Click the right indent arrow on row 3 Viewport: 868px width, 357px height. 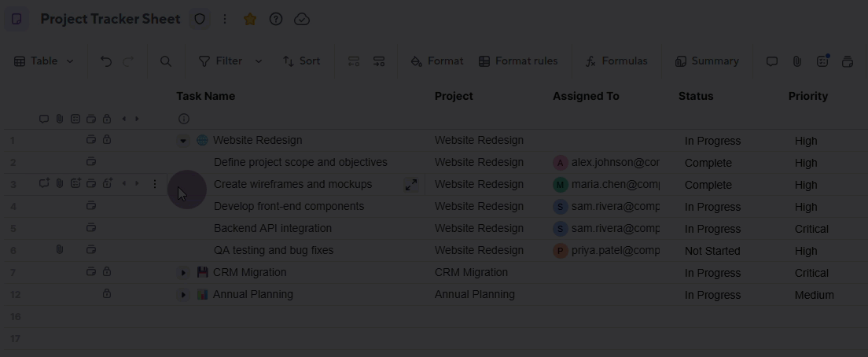coord(138,183)
